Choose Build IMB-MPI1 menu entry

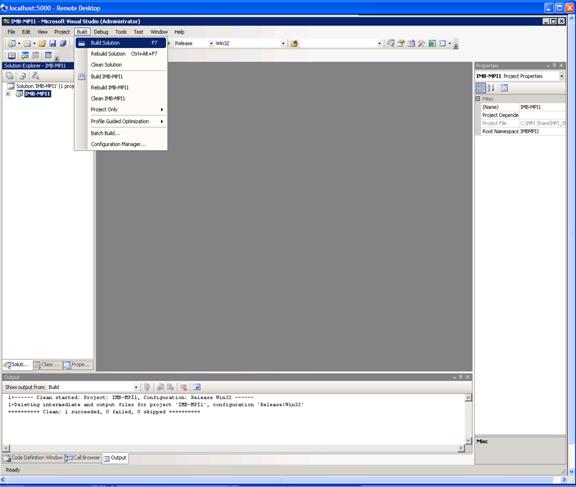point(121,76)
